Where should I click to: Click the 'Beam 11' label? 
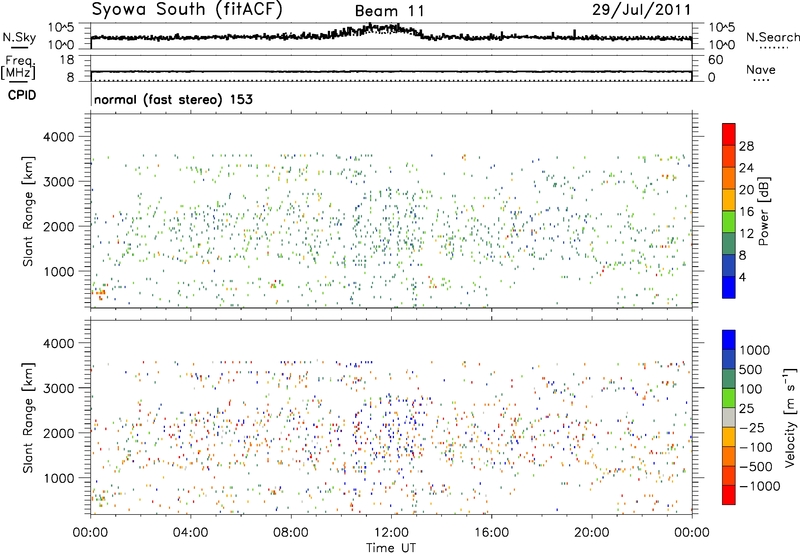pyautogui.click(x=389, y=11)
